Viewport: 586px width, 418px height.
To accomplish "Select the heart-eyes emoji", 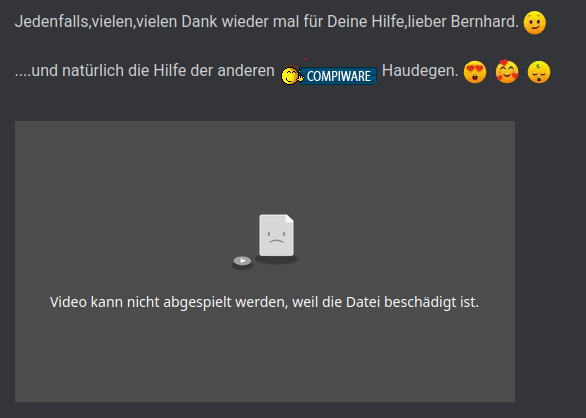I will pyautogui.click(x=475, y=72).
